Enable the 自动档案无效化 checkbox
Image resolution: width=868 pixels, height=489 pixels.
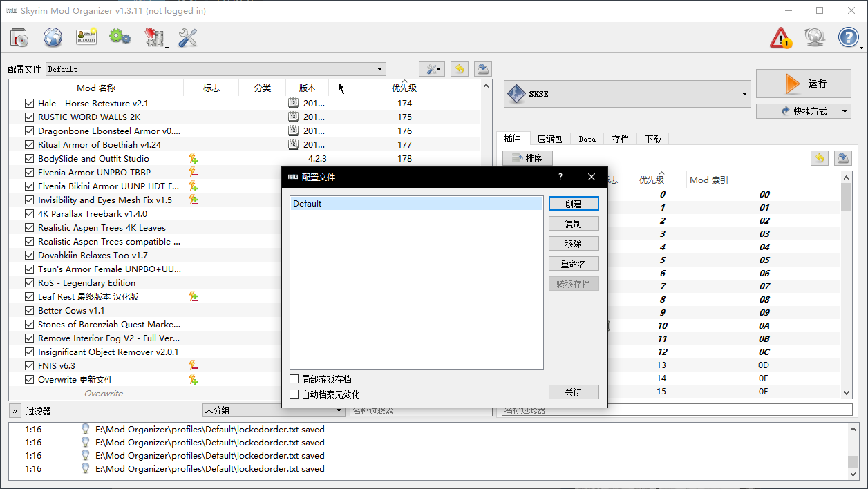294,394
